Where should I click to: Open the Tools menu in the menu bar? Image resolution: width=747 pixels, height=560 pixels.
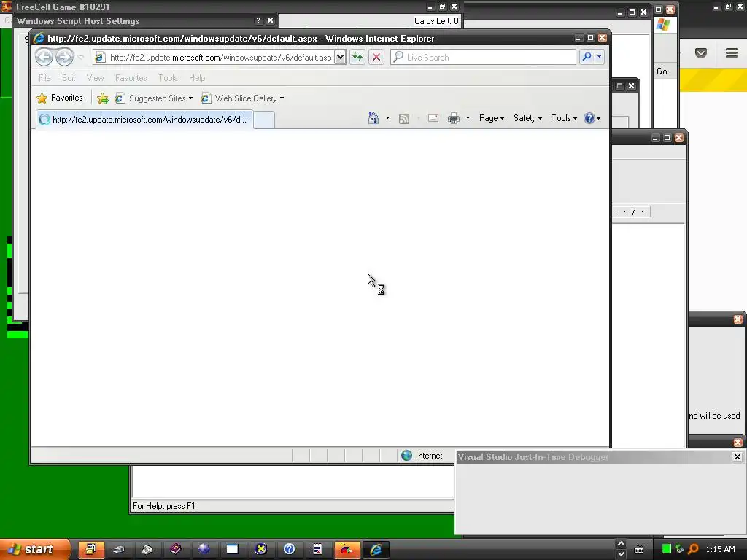pos(168,77)
